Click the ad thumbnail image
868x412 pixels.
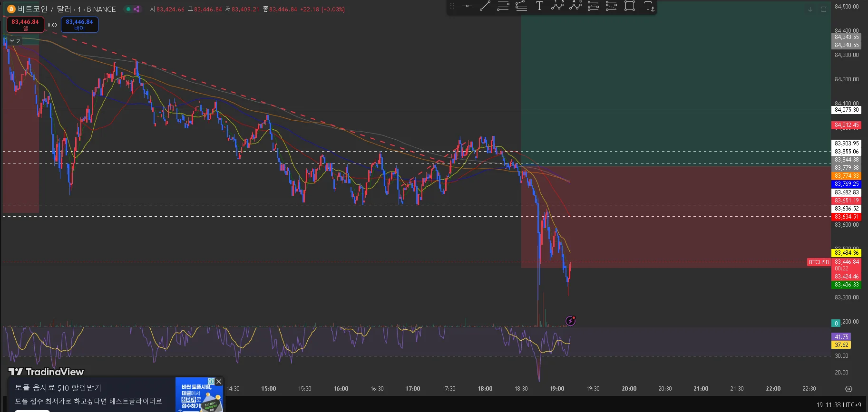pyautogui.click(x=199, y=394)
